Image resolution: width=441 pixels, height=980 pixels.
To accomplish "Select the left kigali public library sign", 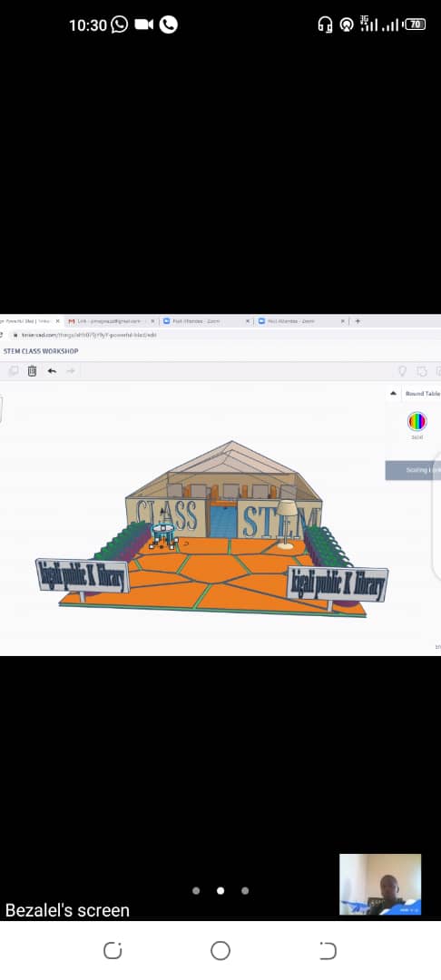I will pyautogui.click(x=83, y=575).
